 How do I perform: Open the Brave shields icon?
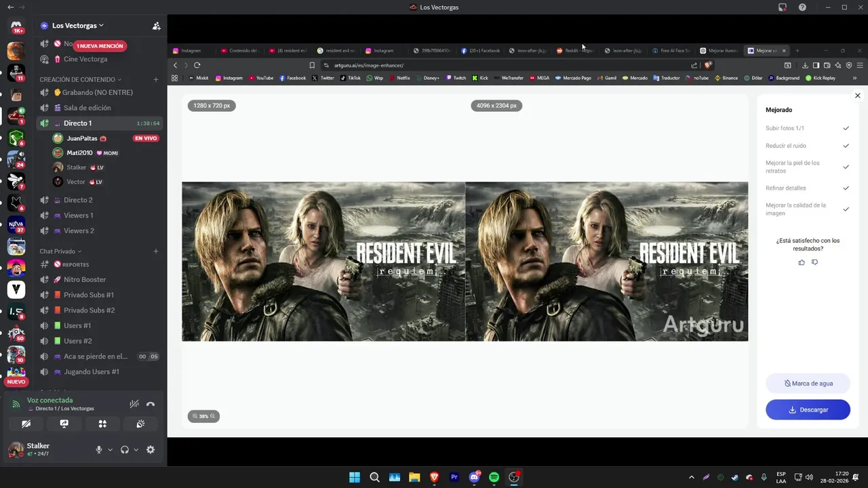click(708, 65)
